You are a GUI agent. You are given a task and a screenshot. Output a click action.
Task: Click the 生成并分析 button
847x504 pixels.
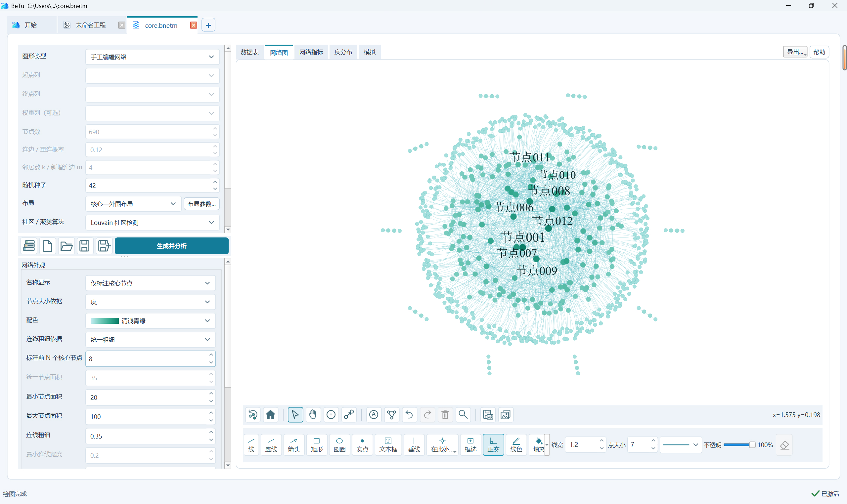(x=172, y=245)
